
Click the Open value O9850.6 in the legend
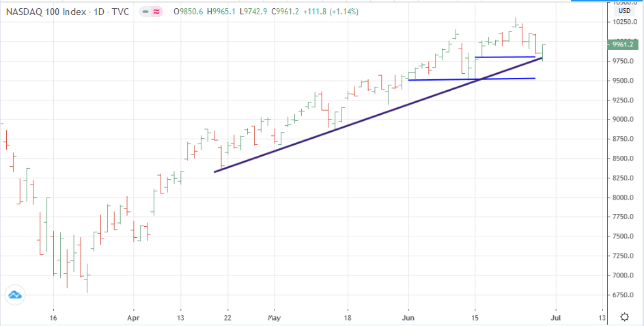pyautogui.click(x=189, y=12)
